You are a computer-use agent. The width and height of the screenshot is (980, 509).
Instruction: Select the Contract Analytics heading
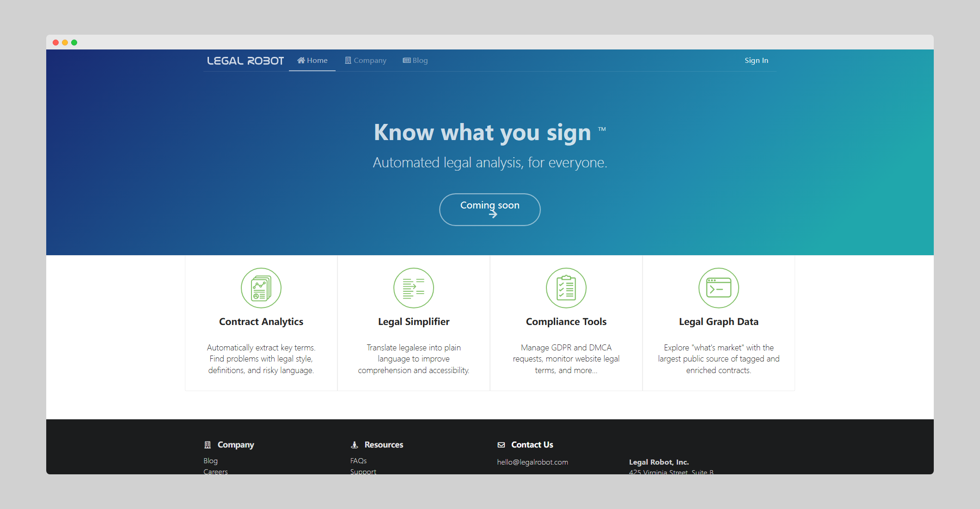261,322
